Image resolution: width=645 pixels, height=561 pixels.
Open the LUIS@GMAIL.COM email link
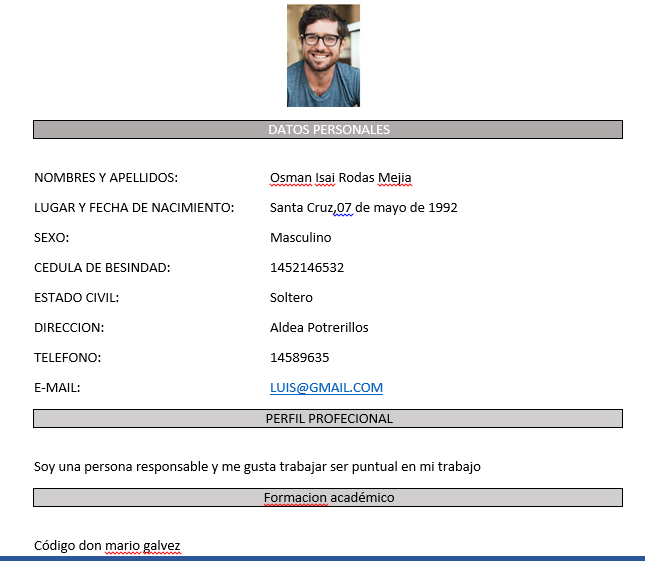click(x=326, y=387)
